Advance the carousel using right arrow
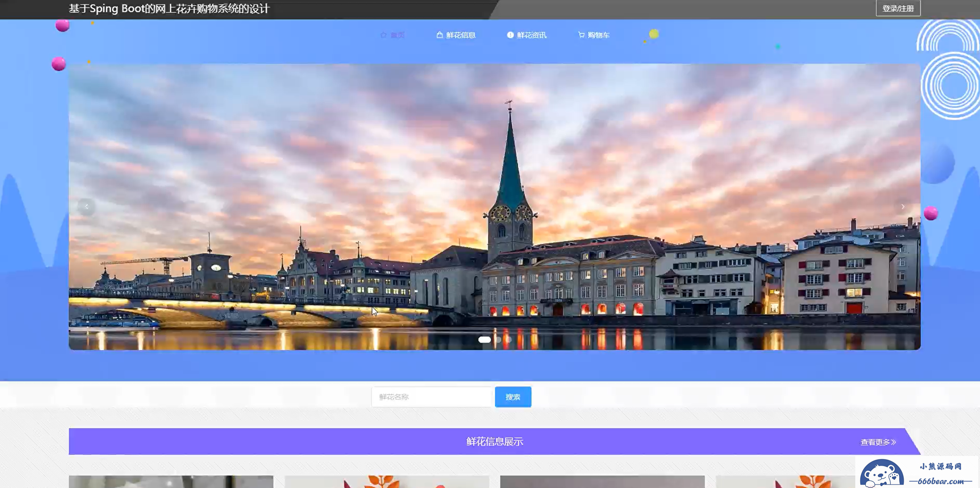 click(903, 207)
